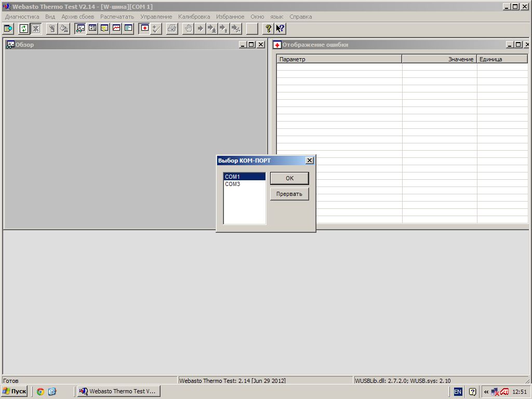Click the greyed double-document toolbar icon
The width and height of the screenshot is (532, 399).
click(64, 29)
